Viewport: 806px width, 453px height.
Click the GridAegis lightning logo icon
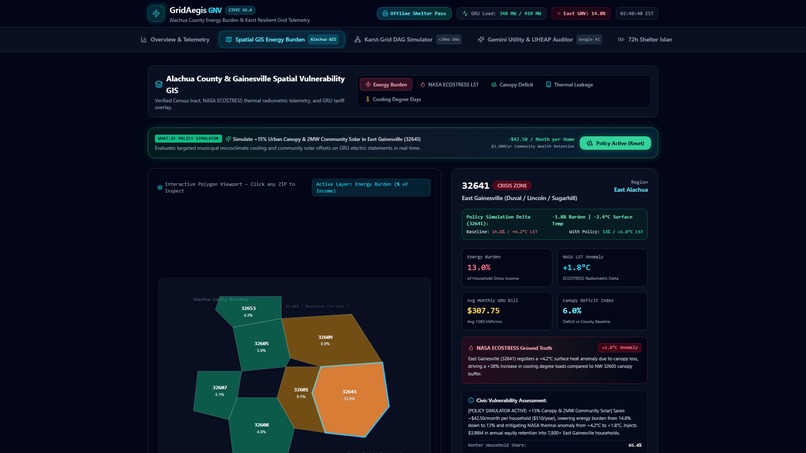(x=156, y=13)
